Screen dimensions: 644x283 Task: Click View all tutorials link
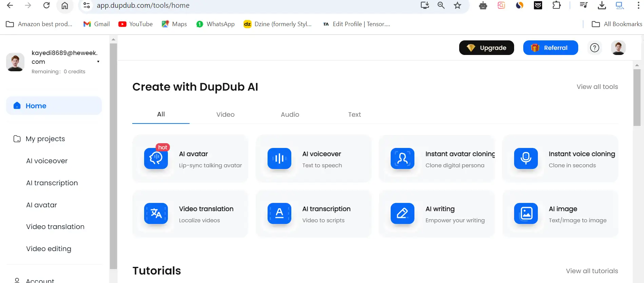[592, 271]
